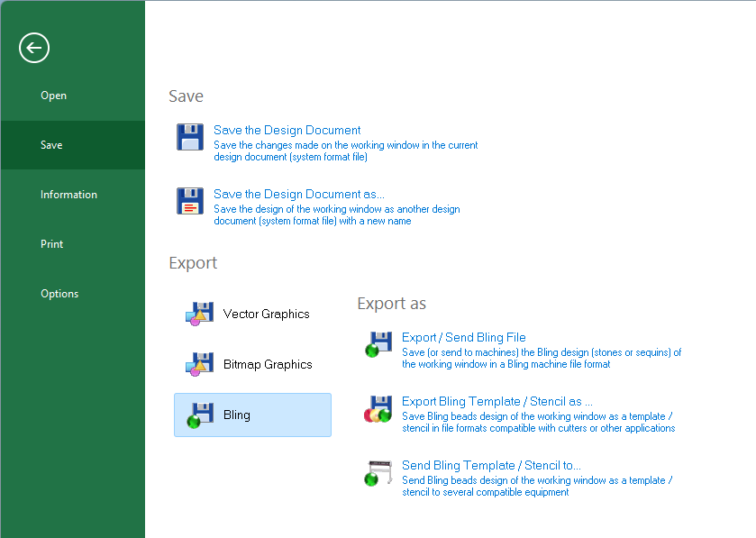Select the Save item in sidebar
Viewport: 756px width, 538px height.
(51, 145)
